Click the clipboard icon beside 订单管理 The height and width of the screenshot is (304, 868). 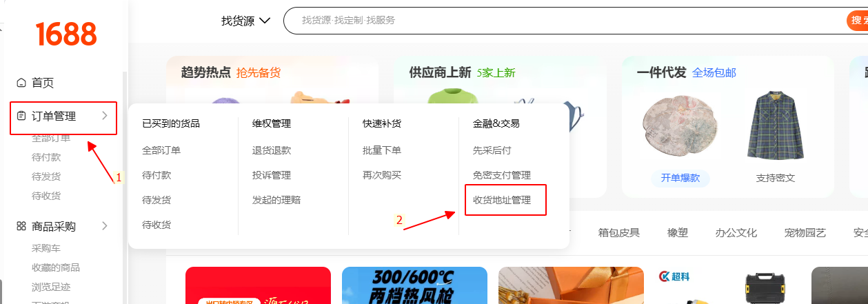[x=21, y=116]
